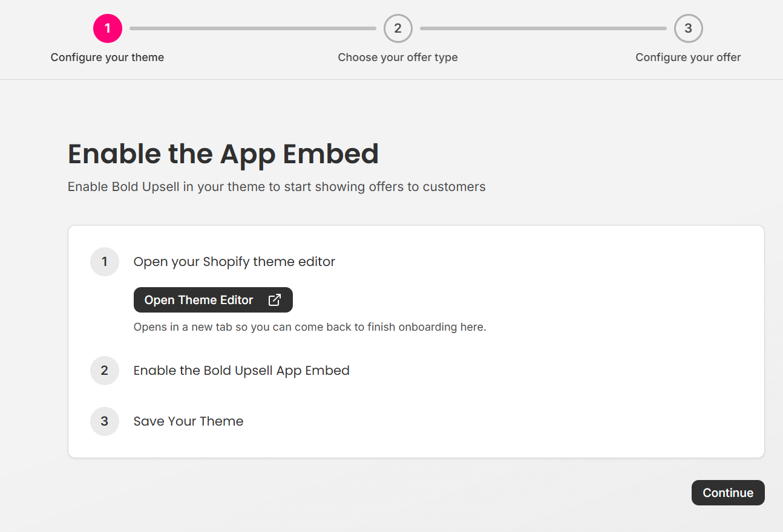Click the external link icon on Open Theme Editor

[x=275, y=300]
